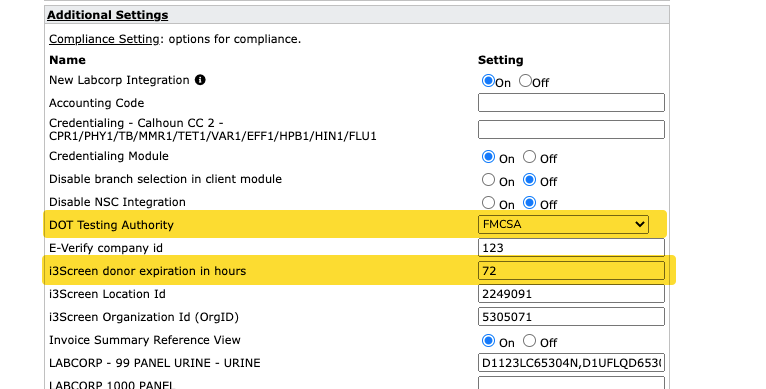
Task: Turn On Disable NSC Integration
Action: tap(488, 202)
